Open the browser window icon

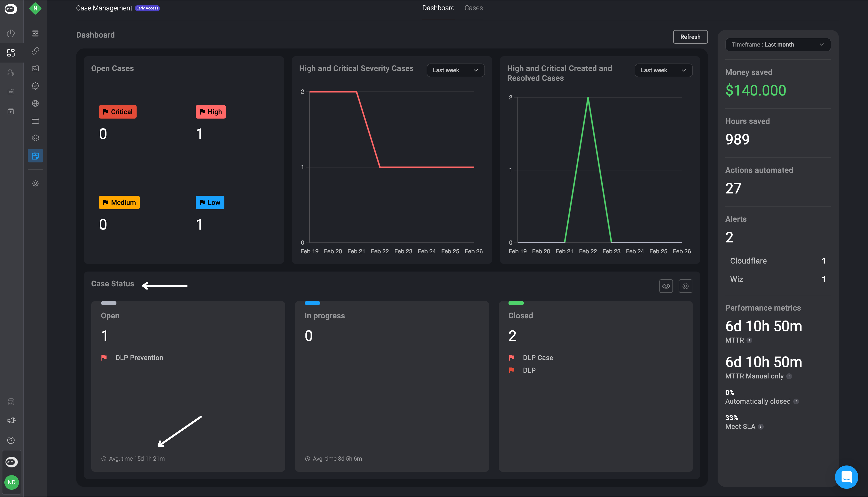[x=35, y=120]
